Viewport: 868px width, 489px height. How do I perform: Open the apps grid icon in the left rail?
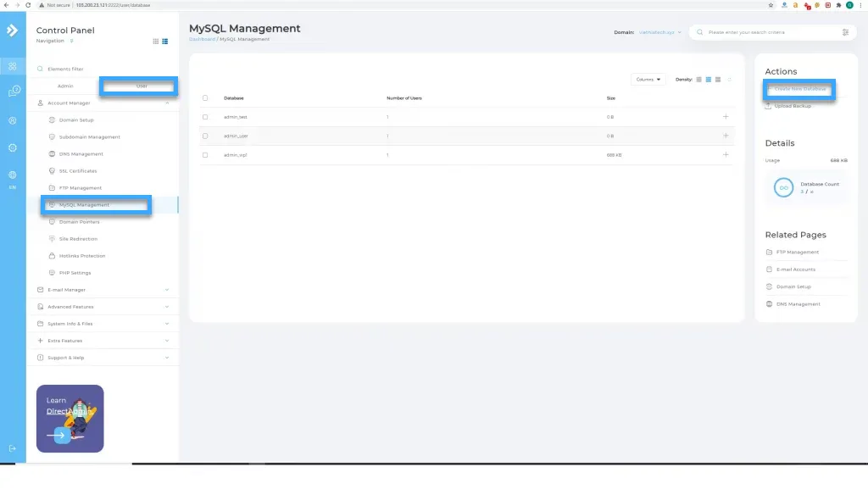pyautogui.click(x=12, y=64)
